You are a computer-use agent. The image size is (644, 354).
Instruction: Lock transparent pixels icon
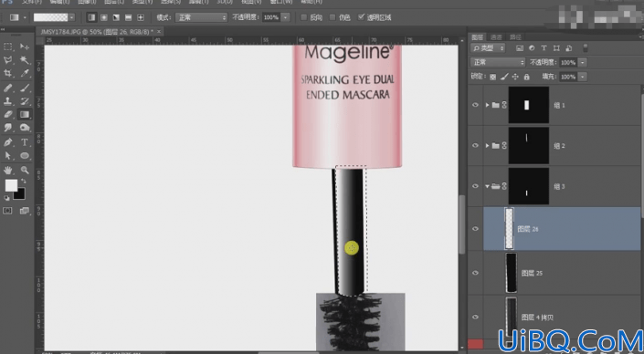(493, 77)
